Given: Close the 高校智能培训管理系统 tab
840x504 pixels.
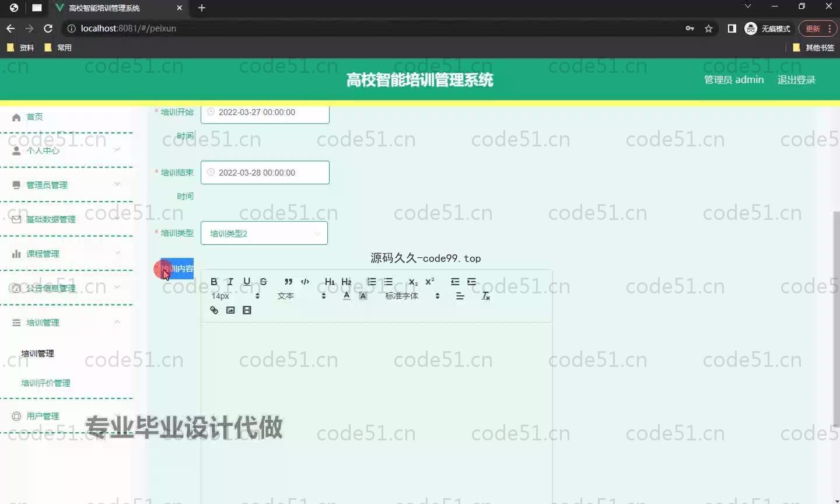Looking at the screenshot, I should coord(179,8).
